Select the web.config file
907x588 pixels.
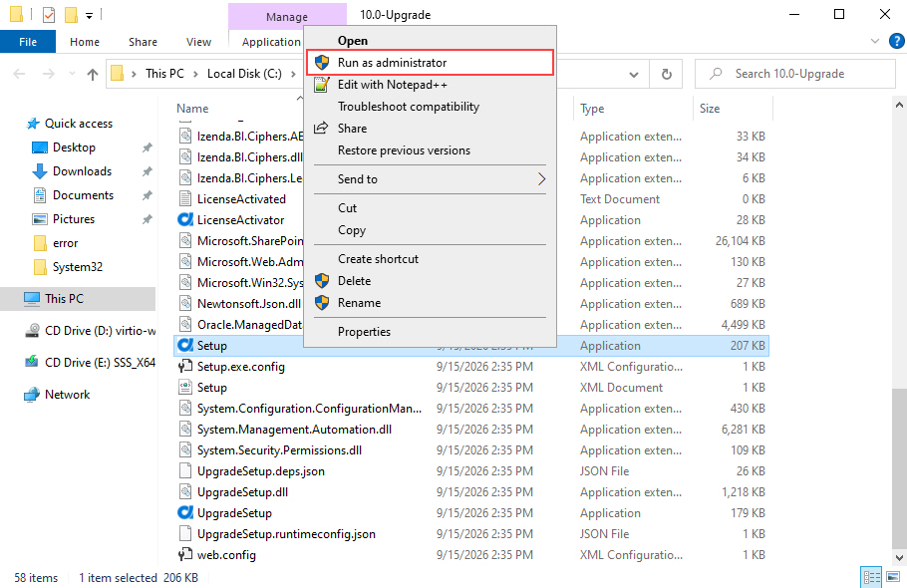(x=226, y=555)
